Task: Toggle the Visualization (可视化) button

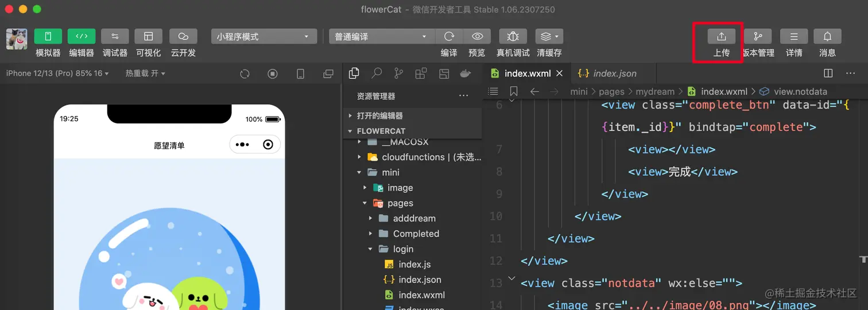Action: click(148, 36)
